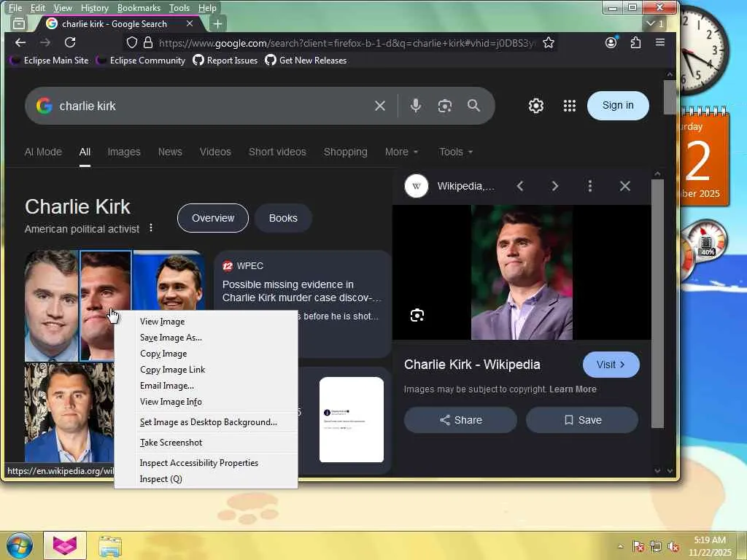Open the browser hamburger application menu
The image size is (747, 560).
(x=659, y=42)
